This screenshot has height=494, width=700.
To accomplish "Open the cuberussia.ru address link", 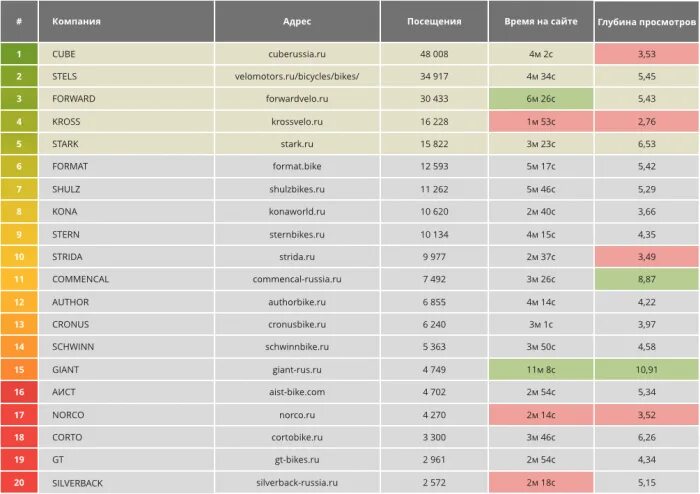I will [298, 54].
